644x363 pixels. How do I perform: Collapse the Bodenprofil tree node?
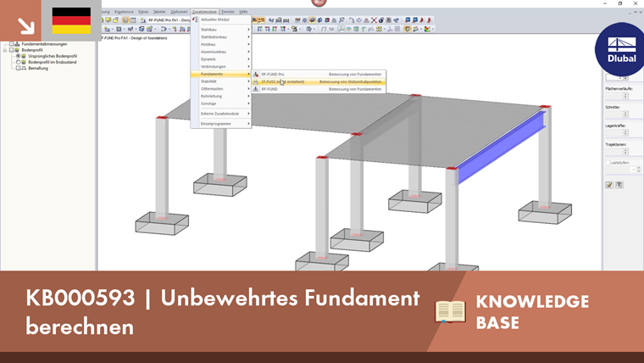[5, 50]
